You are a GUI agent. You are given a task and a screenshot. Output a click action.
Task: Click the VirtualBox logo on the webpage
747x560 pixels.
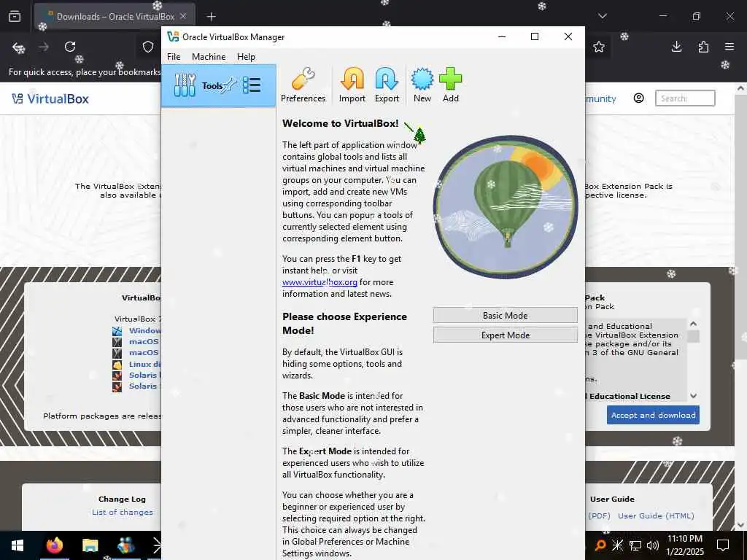[x=50, y=98]
